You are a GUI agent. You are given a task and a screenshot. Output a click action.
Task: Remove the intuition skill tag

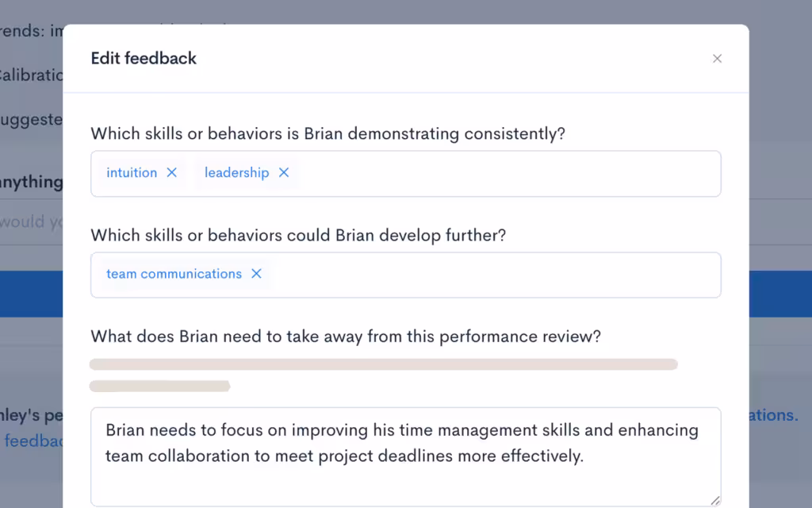tap(171, 172)
